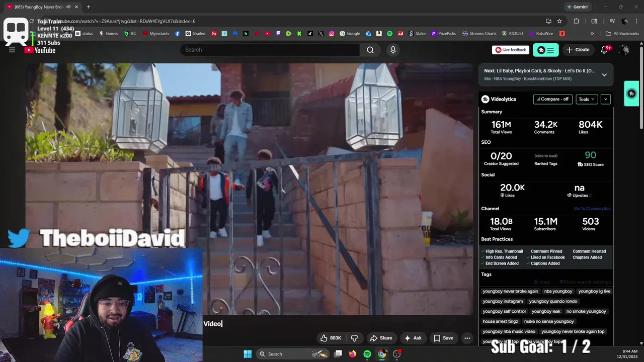Click Give feedback button
Screen dimensions: 644x362
click(x=511, y=50)
